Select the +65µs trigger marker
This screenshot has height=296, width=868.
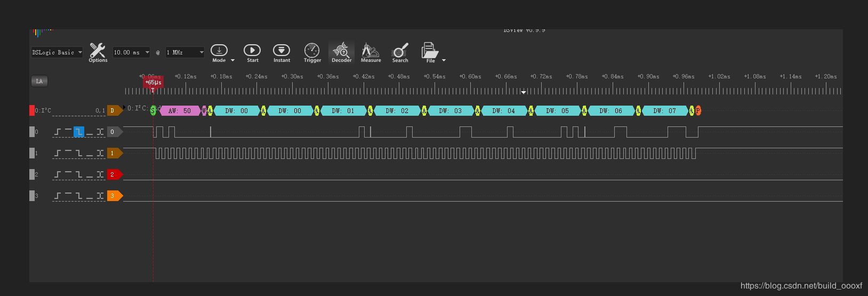point(153,83)
